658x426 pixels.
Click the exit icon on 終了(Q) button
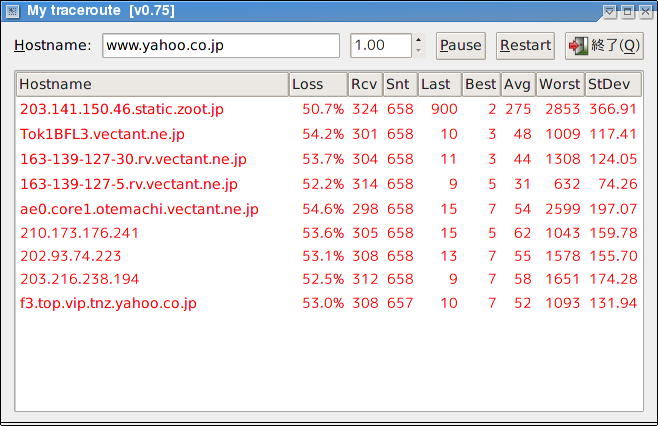578,46
